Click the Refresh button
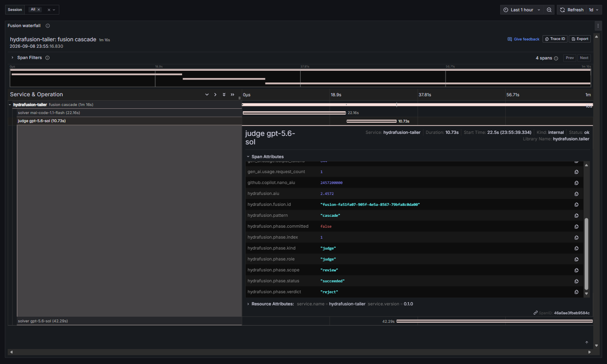This screenshot has height=364, width=607. [572, 10]
